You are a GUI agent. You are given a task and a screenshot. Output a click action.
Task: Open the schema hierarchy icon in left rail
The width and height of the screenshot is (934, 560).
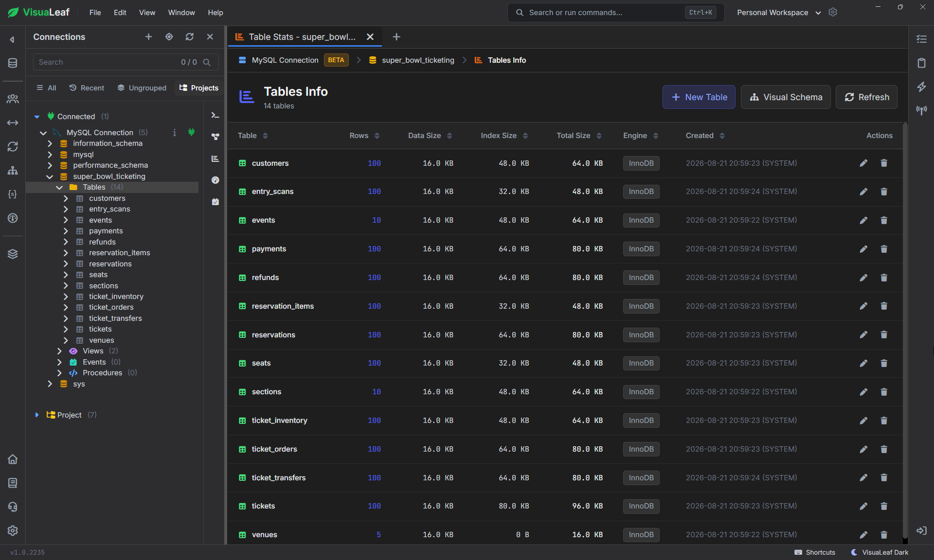[13, 170]
